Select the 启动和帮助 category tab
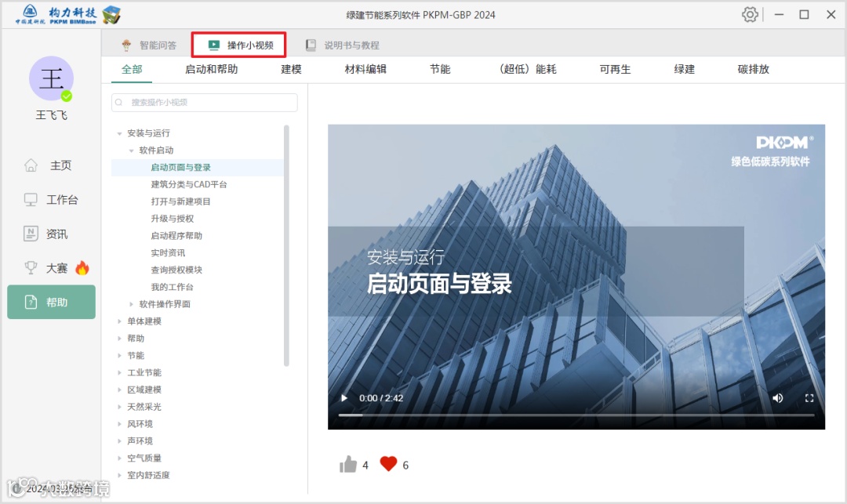The height and width of the screenshot is (504, 847). 211,69
